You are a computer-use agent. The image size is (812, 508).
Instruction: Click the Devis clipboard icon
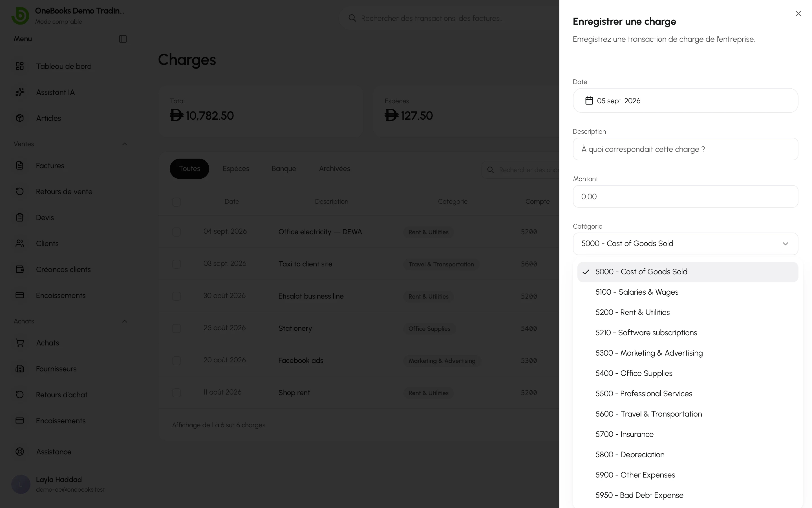(20, 217)
